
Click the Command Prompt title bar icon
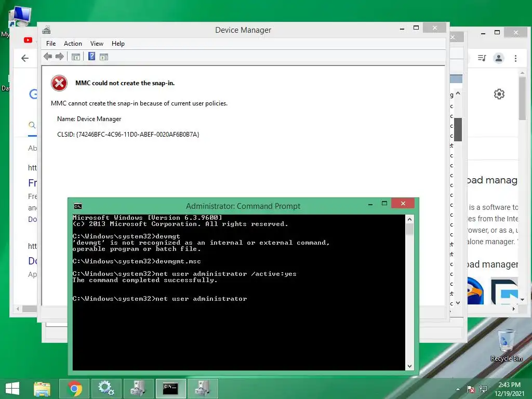point(78,206)
